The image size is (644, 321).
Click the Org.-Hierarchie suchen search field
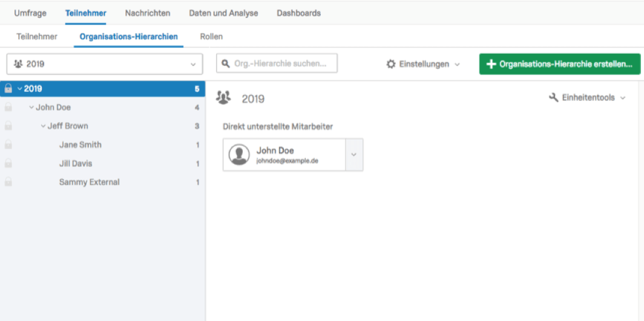(x=277, y=63)
